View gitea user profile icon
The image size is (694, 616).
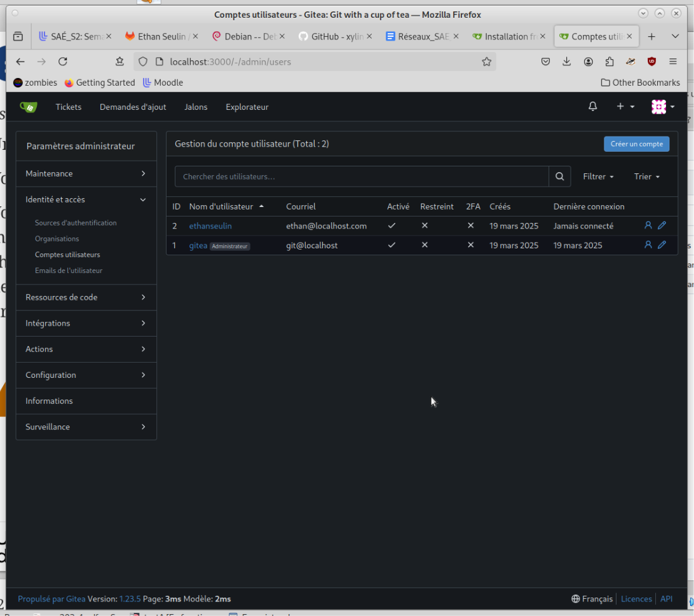[x=648, y=245]
